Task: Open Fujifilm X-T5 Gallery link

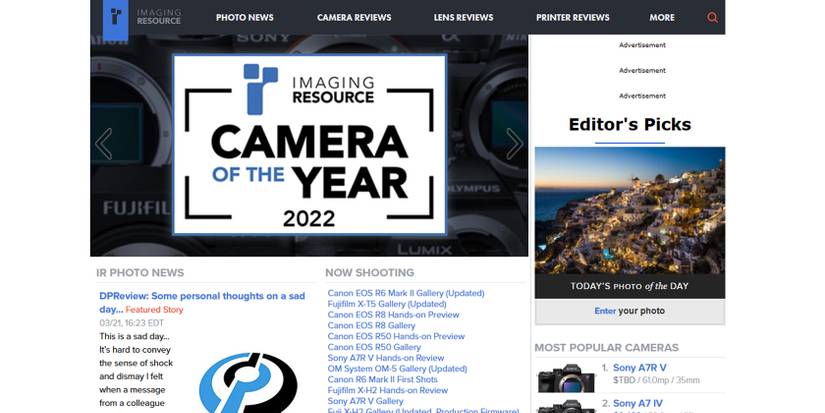Action: pos(387,304)
